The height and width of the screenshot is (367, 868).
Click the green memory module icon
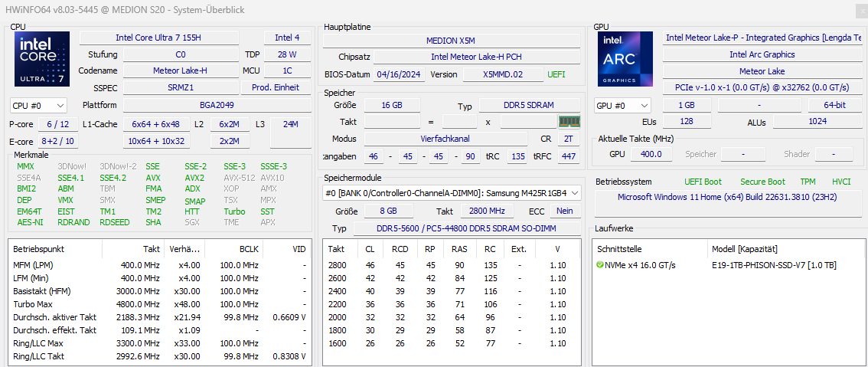tap(569, 121)
